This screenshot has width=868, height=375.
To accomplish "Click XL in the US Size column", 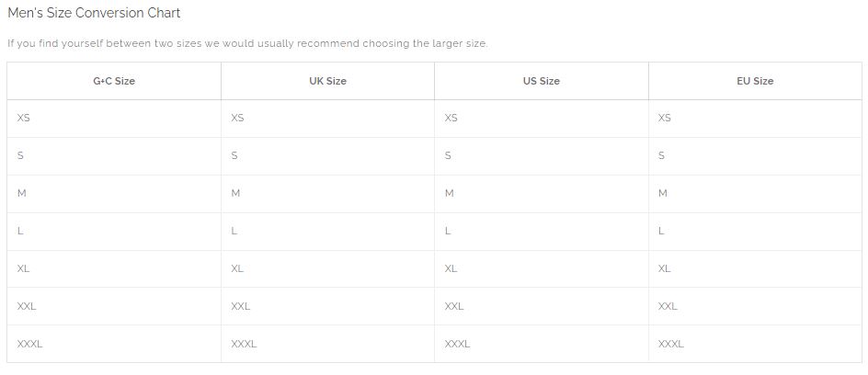I will 451,268.
